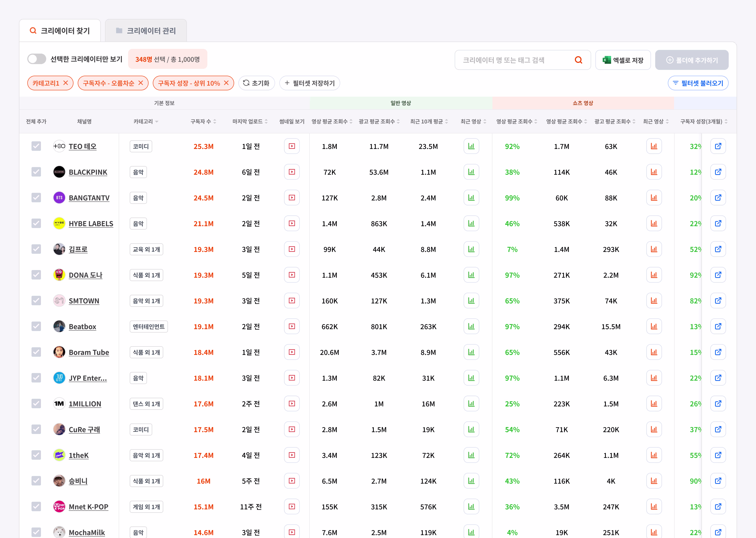
Task: Open BLACKPINK regular video chart icon
Action: point(471,172)
